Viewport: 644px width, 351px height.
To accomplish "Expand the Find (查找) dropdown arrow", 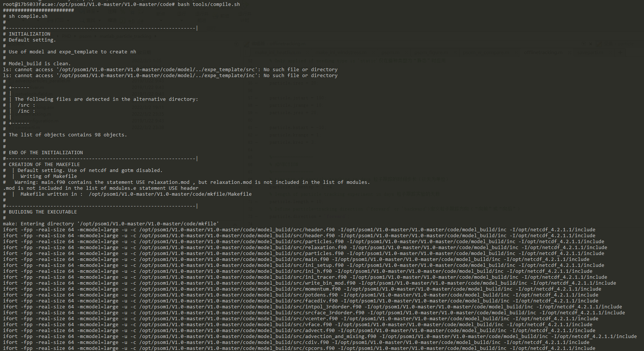I will click(x=100, y=20).
